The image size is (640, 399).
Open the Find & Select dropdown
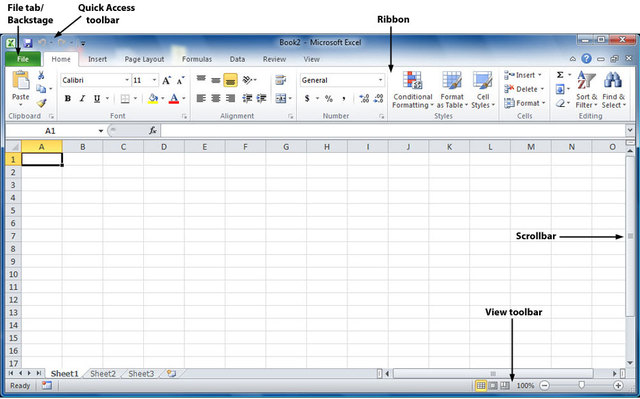click(613, 90)
